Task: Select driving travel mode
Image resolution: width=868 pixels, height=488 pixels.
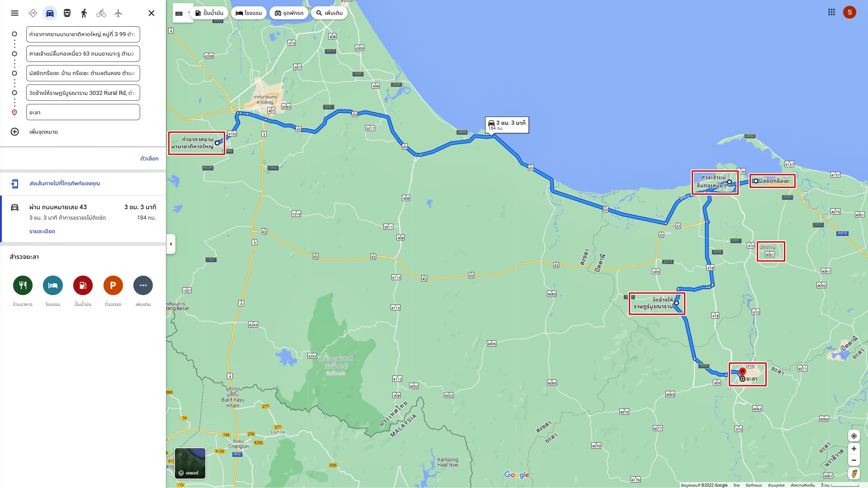Action: click(x=50, y=13)
